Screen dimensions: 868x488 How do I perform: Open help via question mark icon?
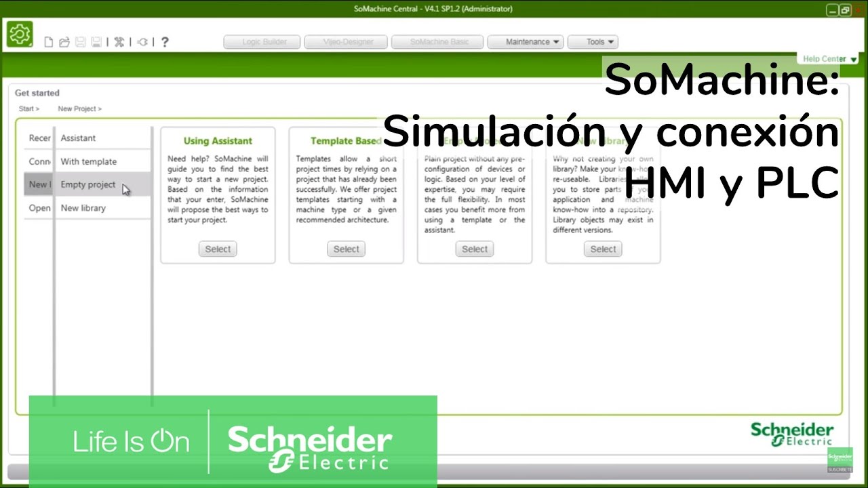[165, 42]
